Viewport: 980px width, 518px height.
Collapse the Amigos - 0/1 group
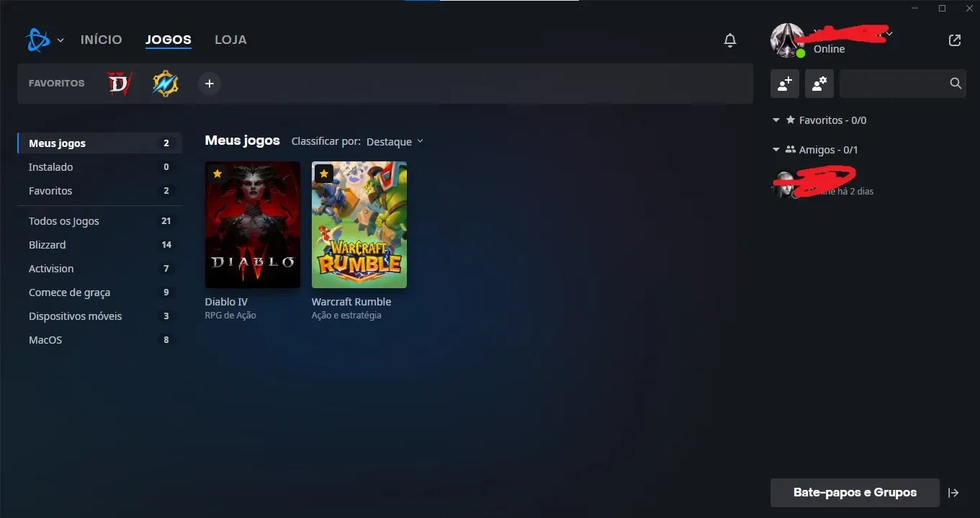pyautogui.click(x=776, y=150)
